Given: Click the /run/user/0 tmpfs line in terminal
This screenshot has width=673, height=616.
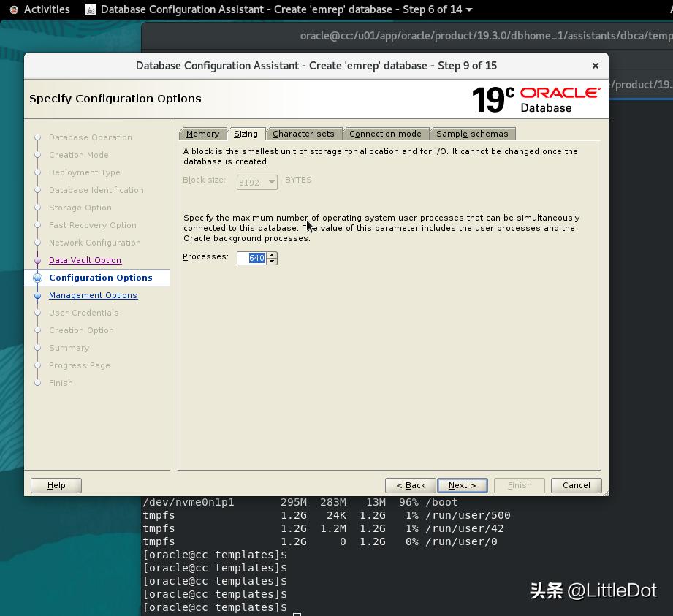Looking at the screenshot, I should [320, 541].
